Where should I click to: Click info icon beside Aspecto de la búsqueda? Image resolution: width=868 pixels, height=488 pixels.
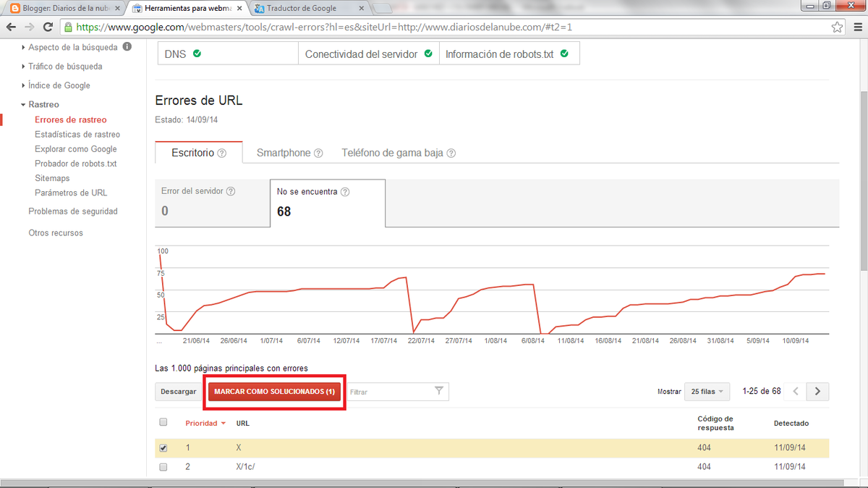127,47
